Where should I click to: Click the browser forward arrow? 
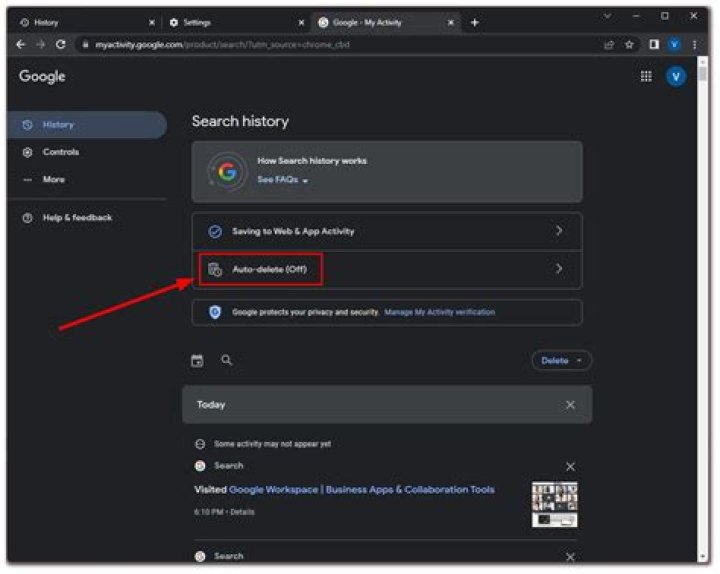pos(41,45)
